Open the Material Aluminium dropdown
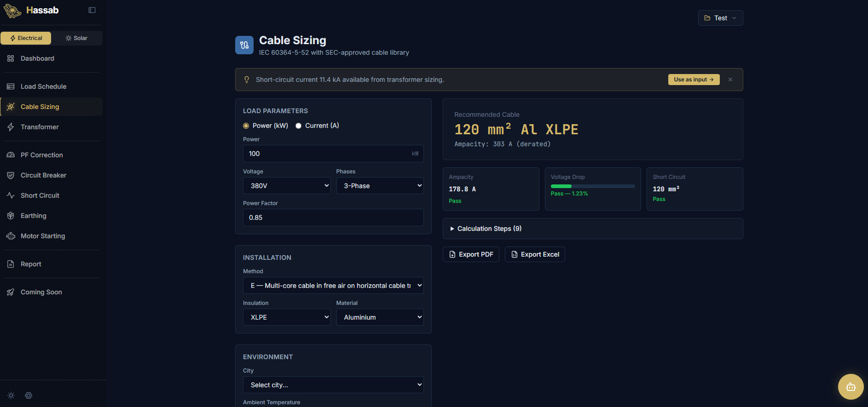Screen dimensions: 868x407 tap(380, 317)
